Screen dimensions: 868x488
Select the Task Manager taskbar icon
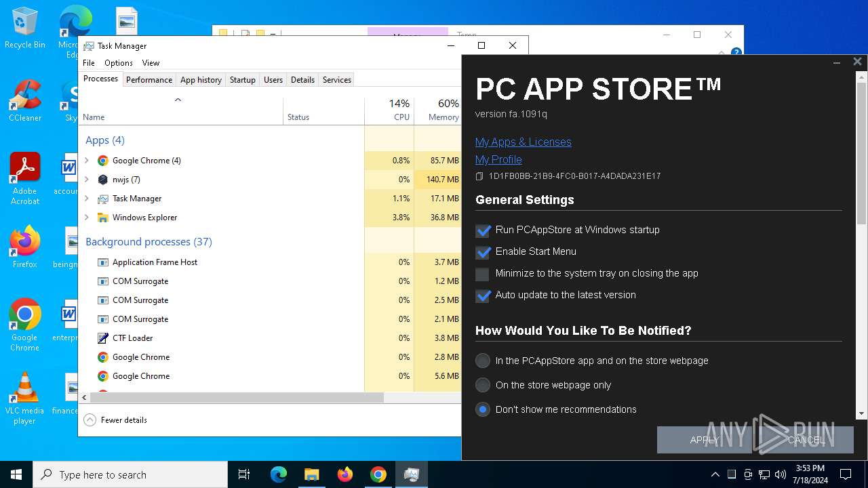pyautogui.click(x=411, y=474)
